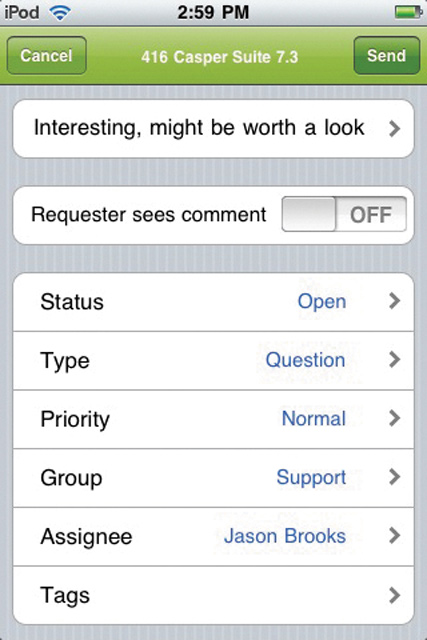This screenshot has width=427, height=640.
Task: Toggle the Requester sees comment switch
Action: coord(344,214)
